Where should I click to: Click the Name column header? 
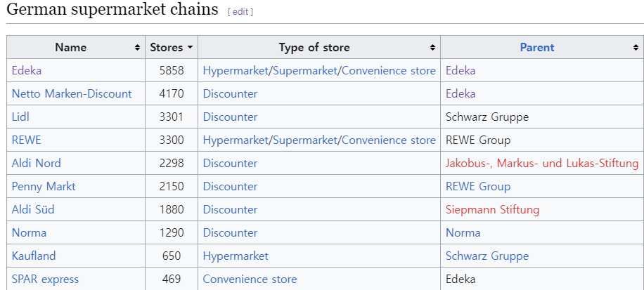point(71,48)
